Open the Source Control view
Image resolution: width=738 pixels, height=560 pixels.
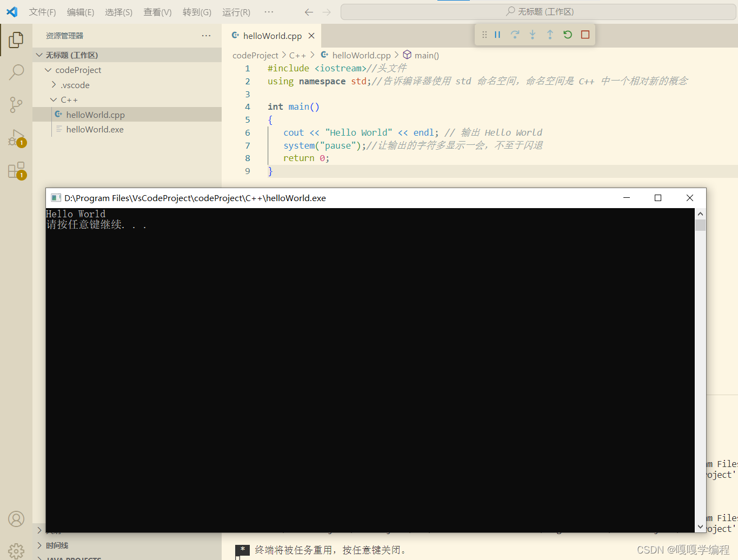pos(16,104)
